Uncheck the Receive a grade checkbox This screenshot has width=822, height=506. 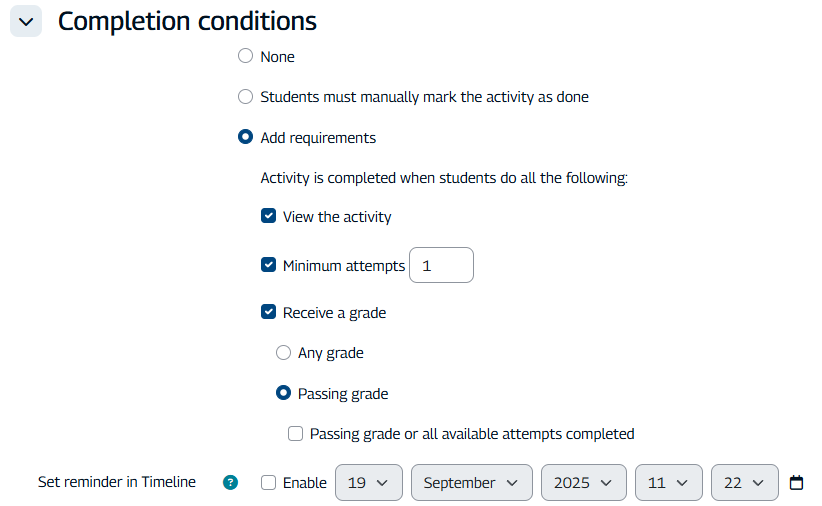click(x=268, y=312)
